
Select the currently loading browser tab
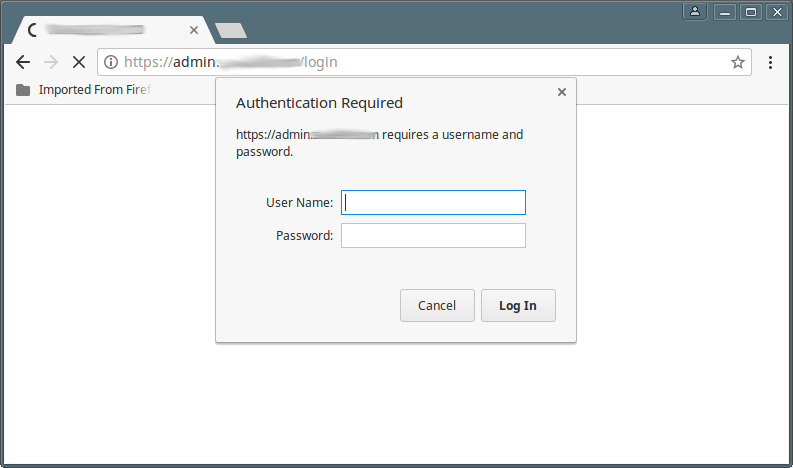coord(110,30)
